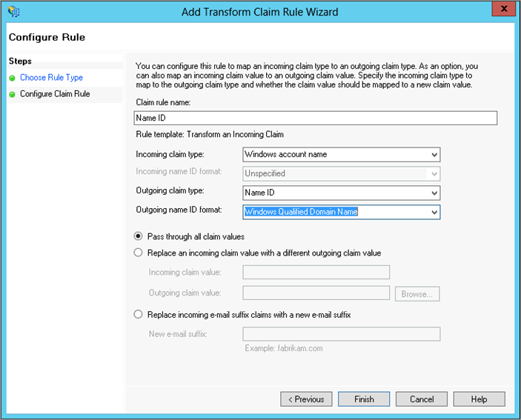Viewport: 521px width, 420px height.
Task: Click the 'Example: fabrikam.com' hint text
Action: coord(284,348)
